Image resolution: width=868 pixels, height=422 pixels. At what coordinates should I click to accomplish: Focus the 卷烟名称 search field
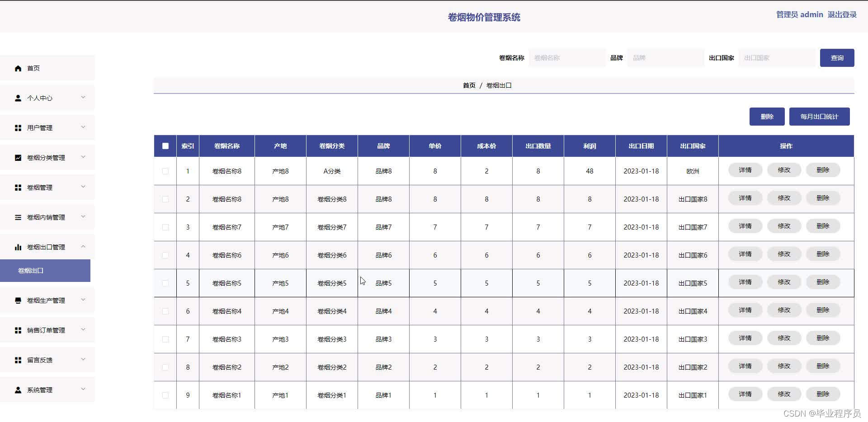(x=567, y=58)
